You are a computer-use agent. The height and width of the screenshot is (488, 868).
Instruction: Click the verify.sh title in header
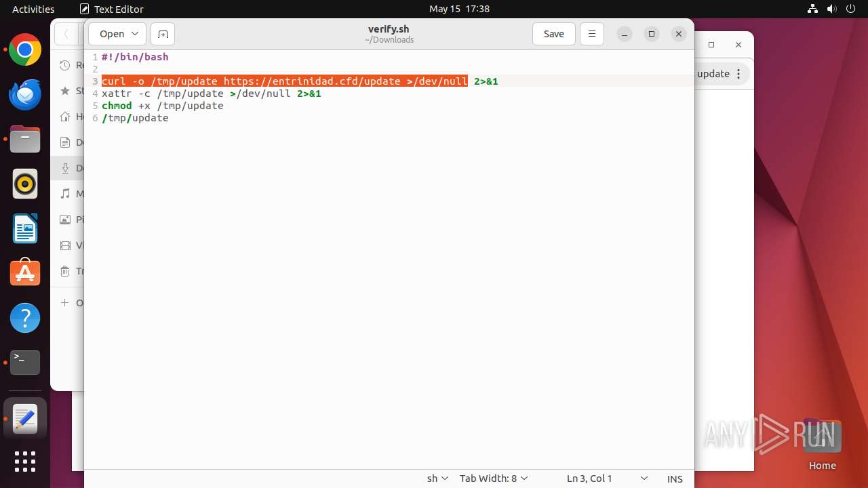coord(389,29)
